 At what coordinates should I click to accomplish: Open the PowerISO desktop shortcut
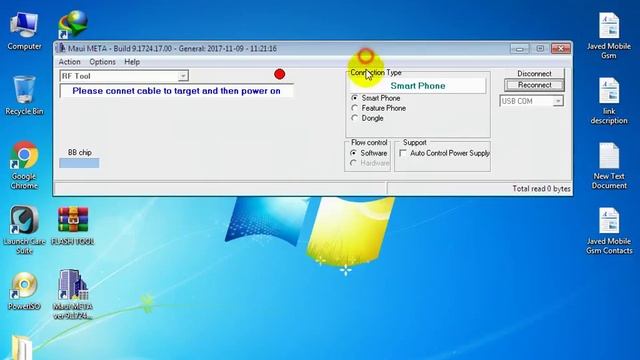point(24,291)
